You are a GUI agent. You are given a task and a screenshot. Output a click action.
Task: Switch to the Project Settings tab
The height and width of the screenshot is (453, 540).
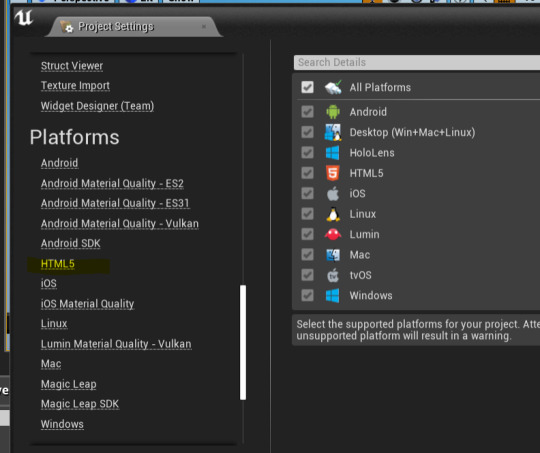(134, 27)
